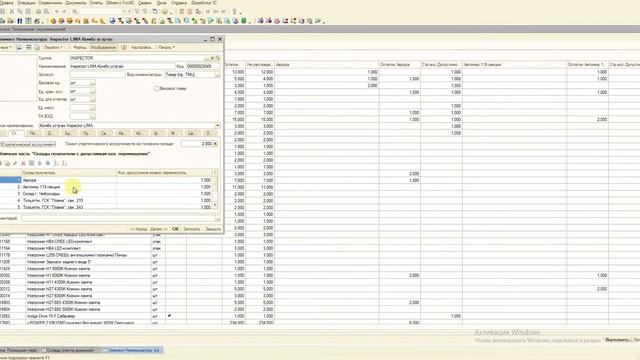Switch to the Пе.. tab in dialog
Viewport: 640px width, 360px height.
[33, 133]
